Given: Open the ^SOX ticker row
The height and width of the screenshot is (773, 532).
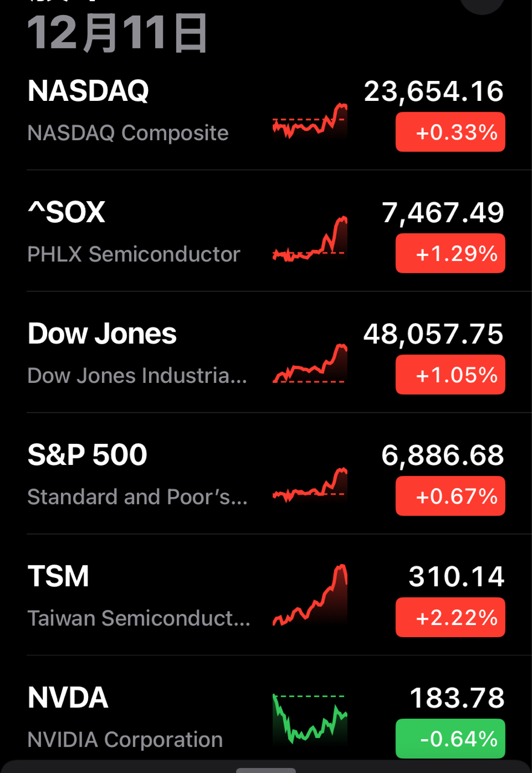Looking at the screenshot, I should [x=66, y=213].
